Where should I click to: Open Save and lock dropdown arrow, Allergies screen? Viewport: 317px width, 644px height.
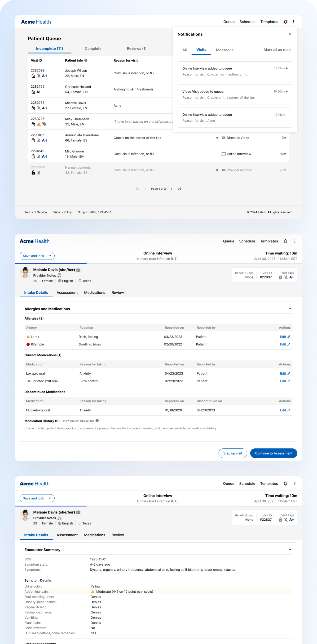pos(50,256)
